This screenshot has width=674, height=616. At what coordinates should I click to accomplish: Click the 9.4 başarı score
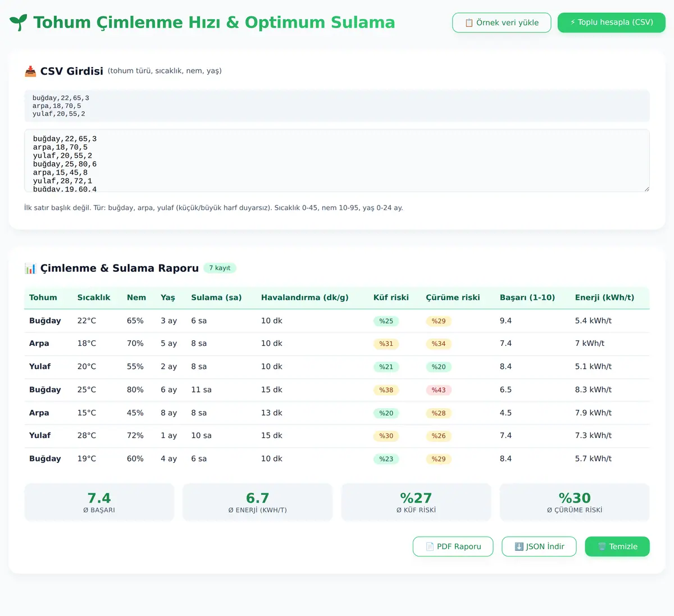pyautogui.click(x=505, y=321)
